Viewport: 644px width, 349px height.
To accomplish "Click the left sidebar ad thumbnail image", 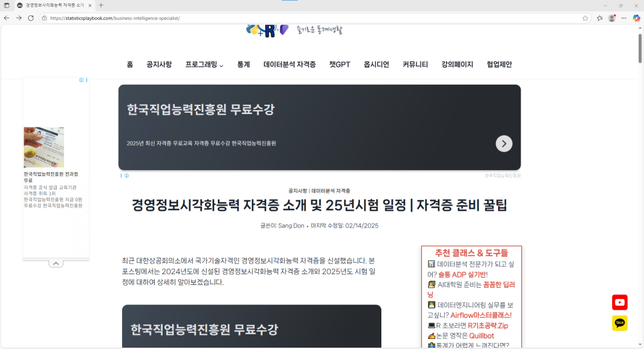I will click(44, 147).
